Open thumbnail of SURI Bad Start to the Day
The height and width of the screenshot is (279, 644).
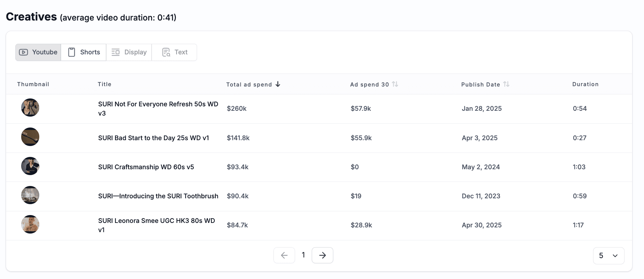pyautogui.click(x=30, y=137)
